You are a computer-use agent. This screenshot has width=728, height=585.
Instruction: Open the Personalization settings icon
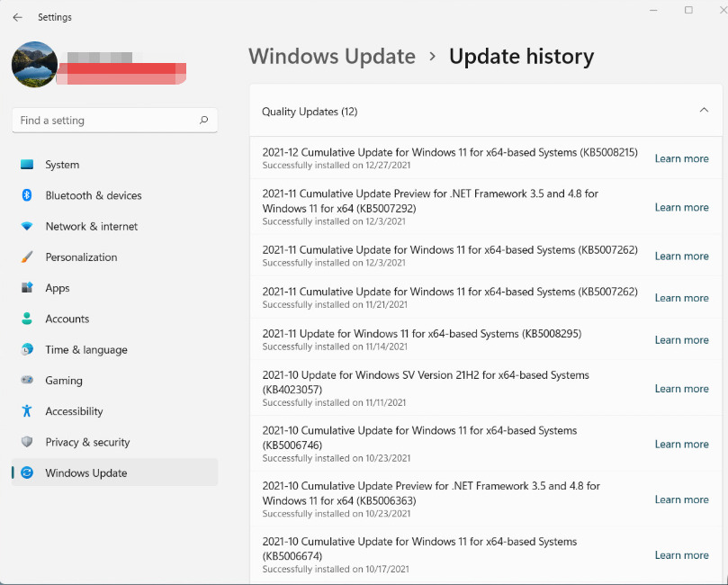(x=28, y=256)
